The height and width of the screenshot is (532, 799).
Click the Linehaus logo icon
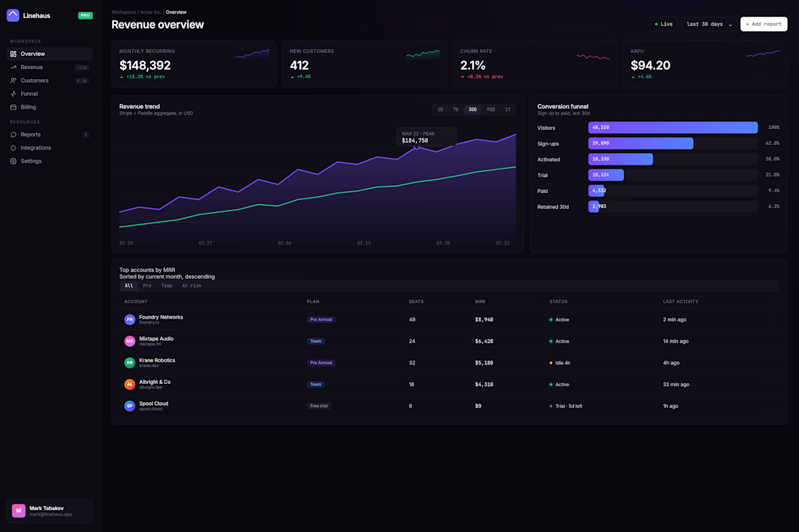pyautogui.click(x=13, y=15)
